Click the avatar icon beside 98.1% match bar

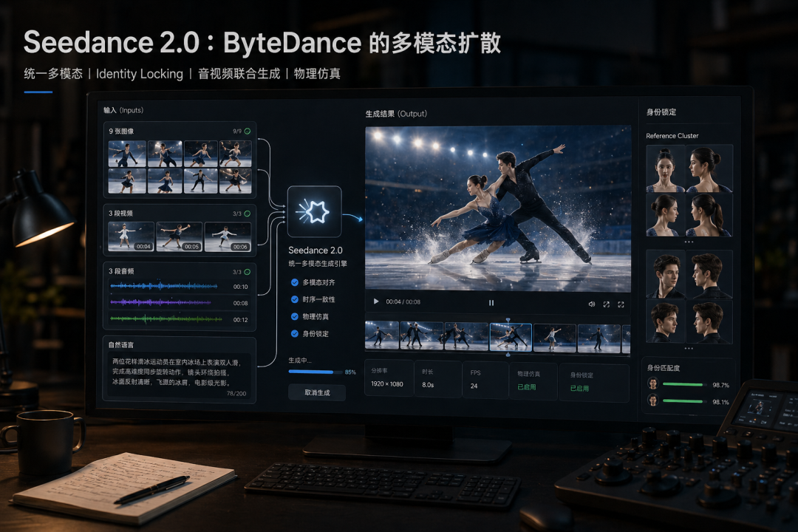click(653, 400)
